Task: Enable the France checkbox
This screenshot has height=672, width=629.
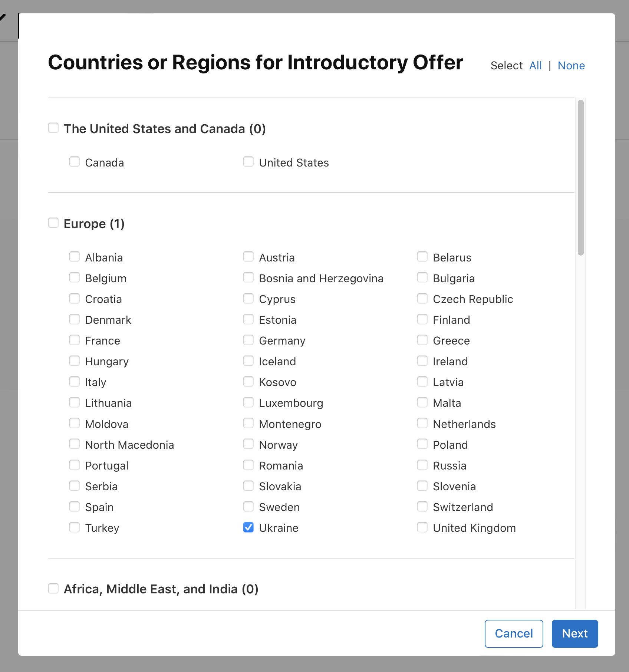Action: 75,340
